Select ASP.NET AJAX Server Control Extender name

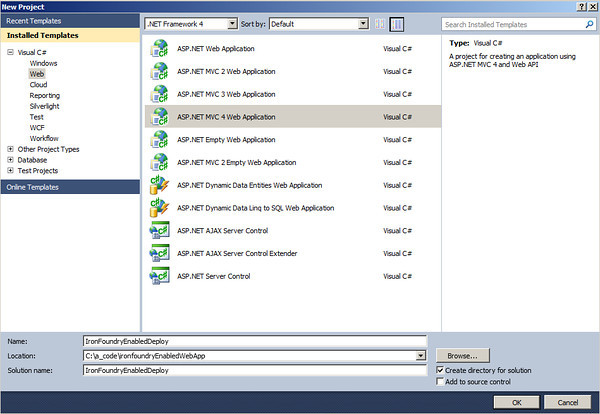(x=237, y=253)
